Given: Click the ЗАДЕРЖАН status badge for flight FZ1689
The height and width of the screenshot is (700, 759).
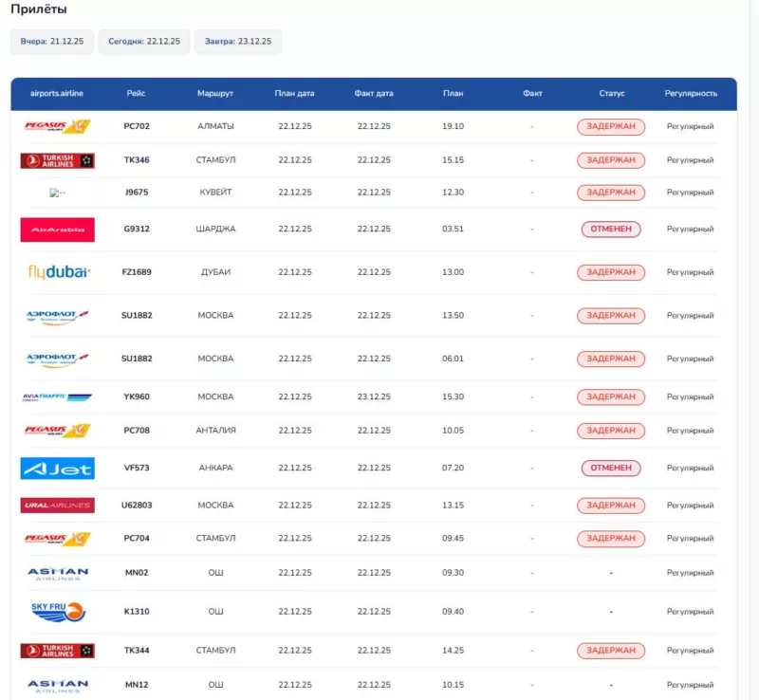Looking at the screenshot, I should pos(611,272).
